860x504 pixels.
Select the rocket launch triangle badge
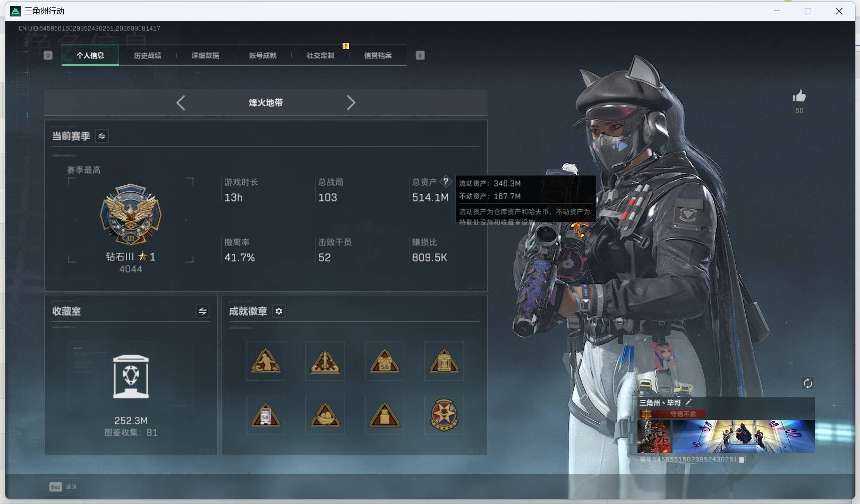pyautogui.click(x=325, y=361)
